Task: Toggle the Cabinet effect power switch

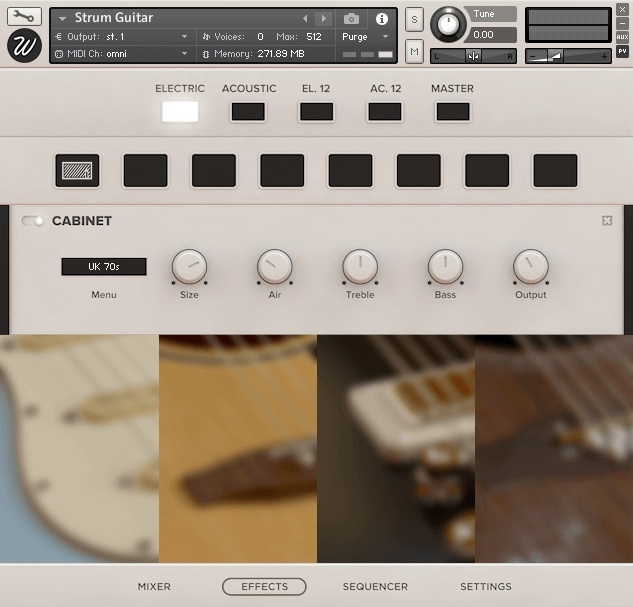Action: tap(33, 221)
